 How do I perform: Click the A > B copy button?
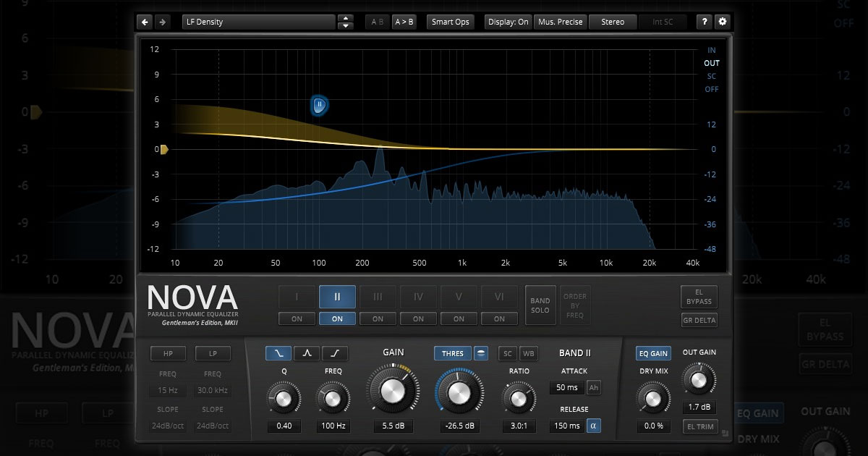pos(404,22)
